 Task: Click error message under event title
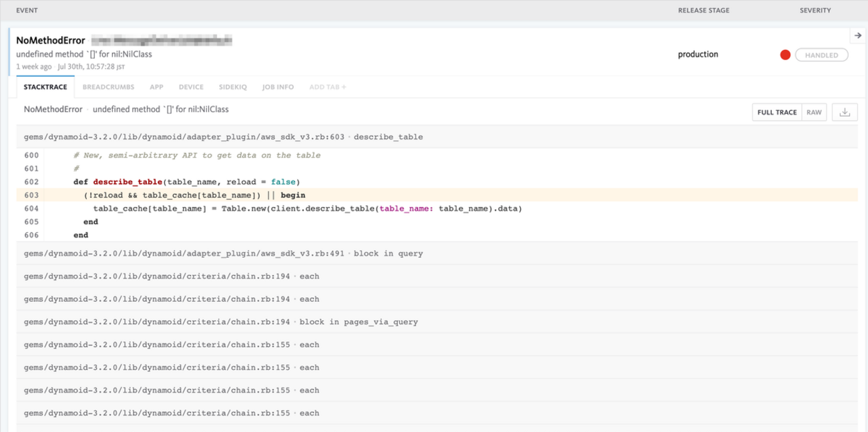[x=84, y=54]
